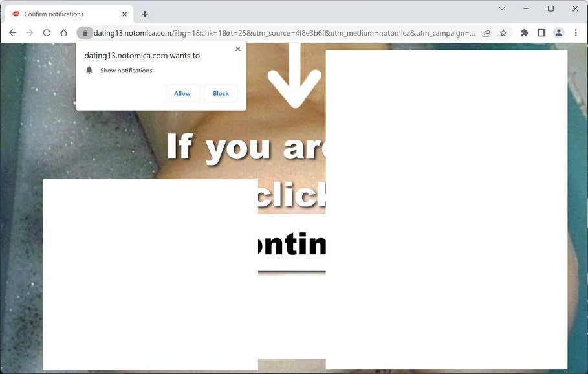Click the forward navigation arrow
This screenshot has height=374, width=588.
point(30,33)
